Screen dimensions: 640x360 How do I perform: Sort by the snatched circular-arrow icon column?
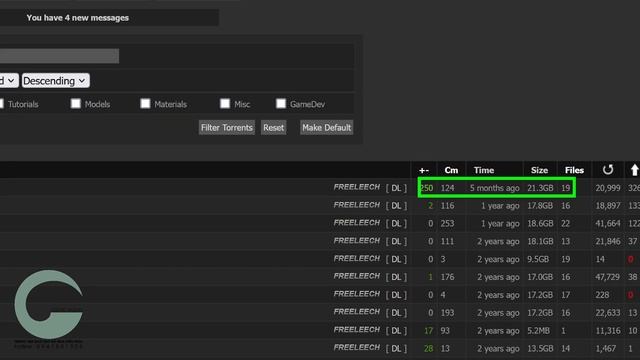click(x=608, y=170)
